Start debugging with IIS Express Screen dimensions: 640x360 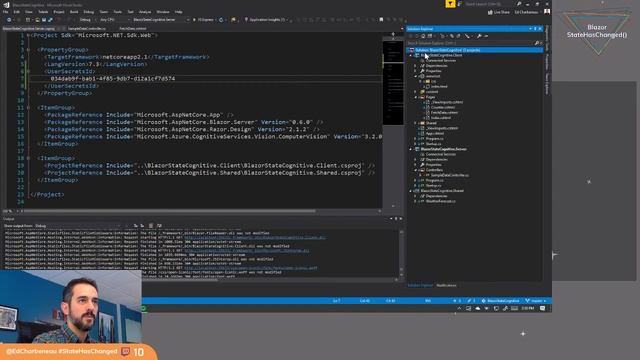(204, 20)
